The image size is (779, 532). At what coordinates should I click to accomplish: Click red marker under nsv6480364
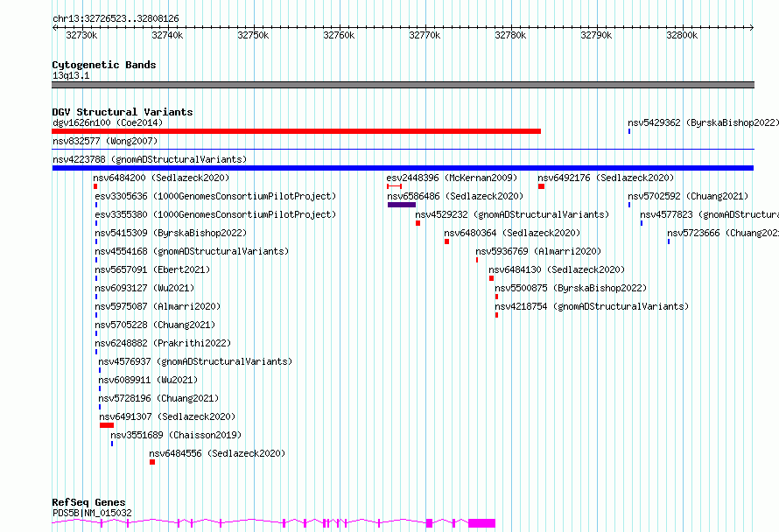click(446, 241)
